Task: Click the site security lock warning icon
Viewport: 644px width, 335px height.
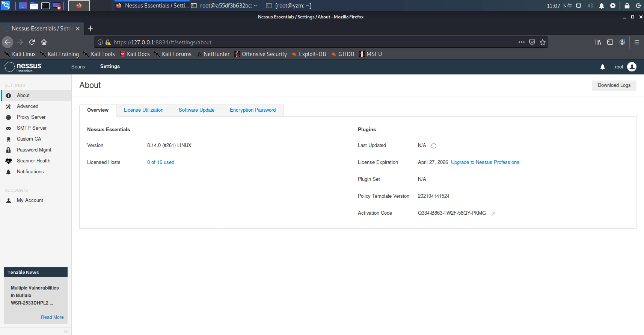Action: (x=108, y=42)
